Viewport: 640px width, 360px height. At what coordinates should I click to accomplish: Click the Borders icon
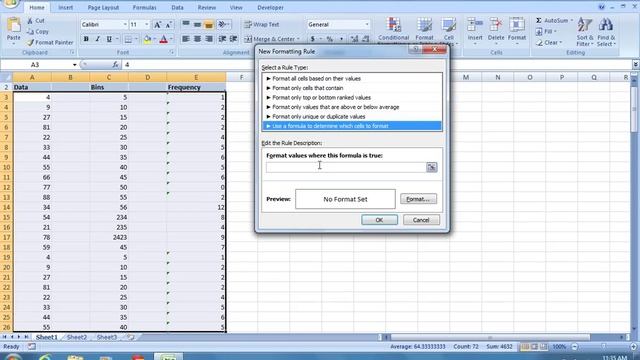pyautogui.click(x=128, y=39)
